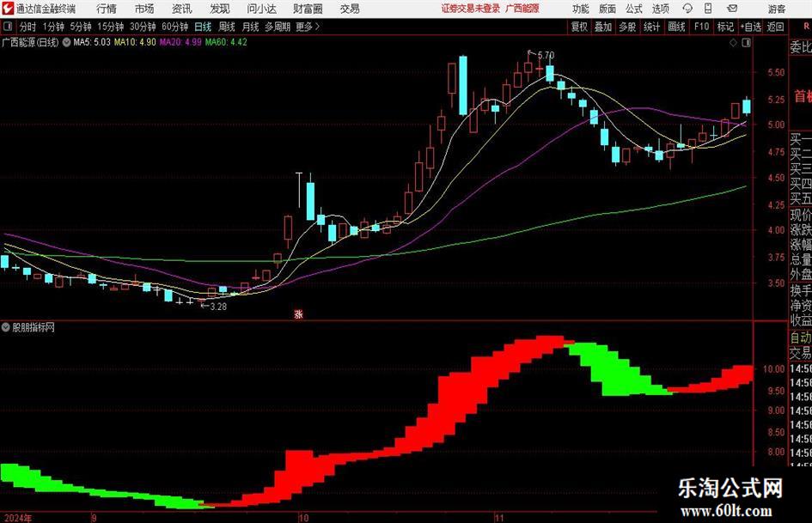Expand the 更多 period options chevron
Screen dimensions: 812x523
coord(318,27)
